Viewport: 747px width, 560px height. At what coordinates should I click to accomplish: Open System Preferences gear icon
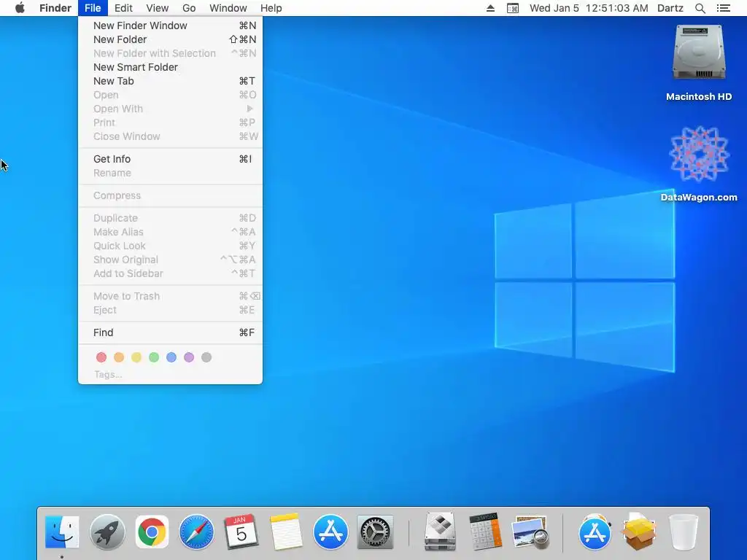point(375,532)
